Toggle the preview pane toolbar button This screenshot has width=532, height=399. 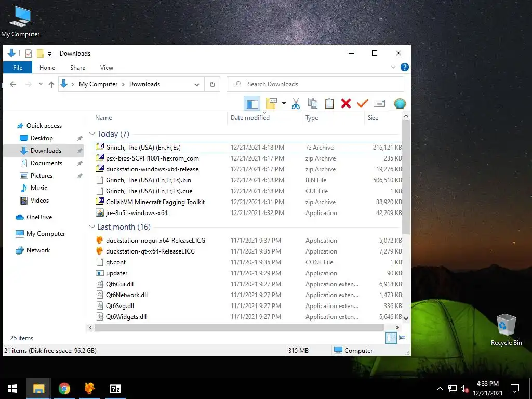tap(252, 103)
